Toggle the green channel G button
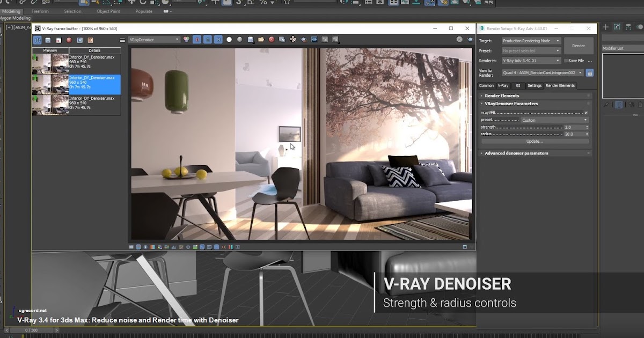 pyautogui.click(x=208, y=40)
